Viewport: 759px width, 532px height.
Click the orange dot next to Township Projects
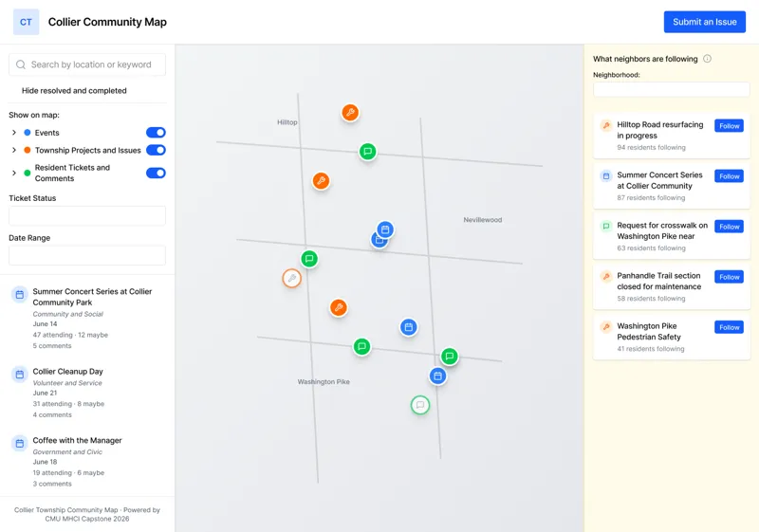(x=28, y=150)
